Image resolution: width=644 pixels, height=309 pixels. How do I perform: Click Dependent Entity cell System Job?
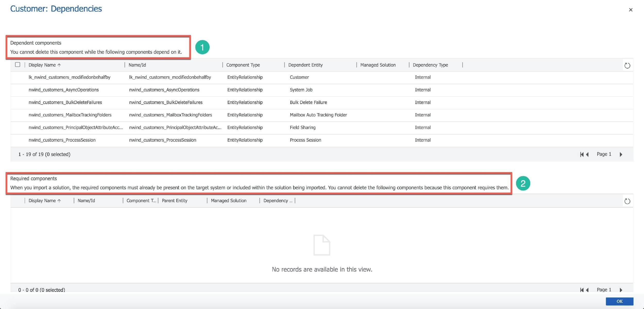click(301, 90)
